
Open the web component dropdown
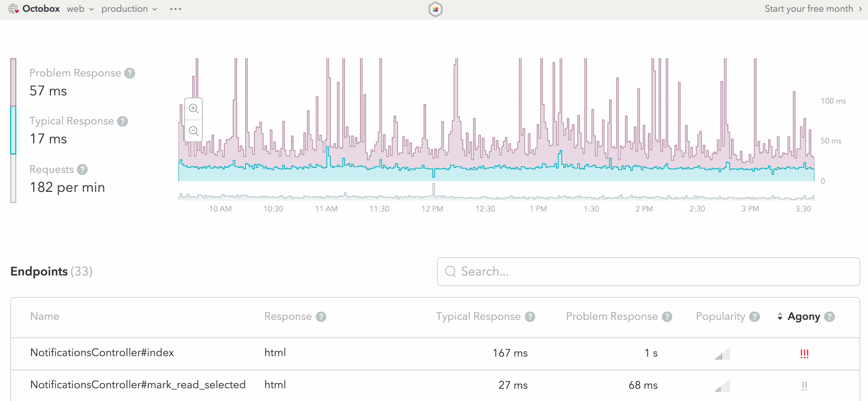pos(80,9)
